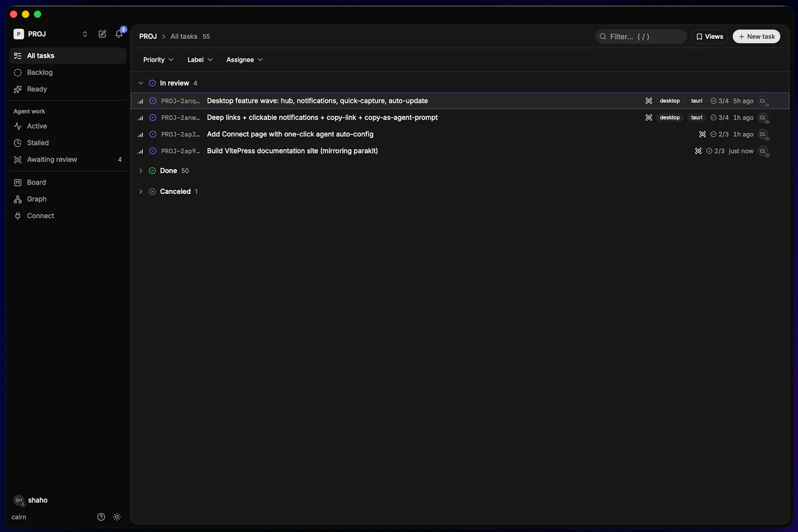Open the help question mark icon
The width and height of the screenshot is (798, 532).
(x=101, y=517)
